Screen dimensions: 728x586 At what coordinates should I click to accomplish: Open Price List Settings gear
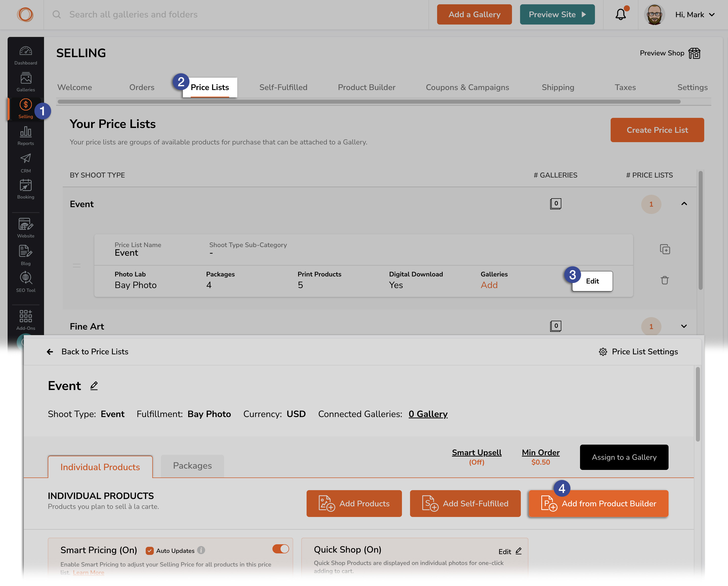point(603,352)
